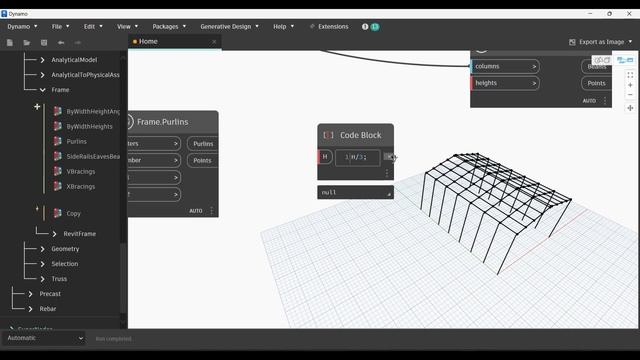Click the Redo arrow toolbar icon
The image size is (640, 360).
78,42
